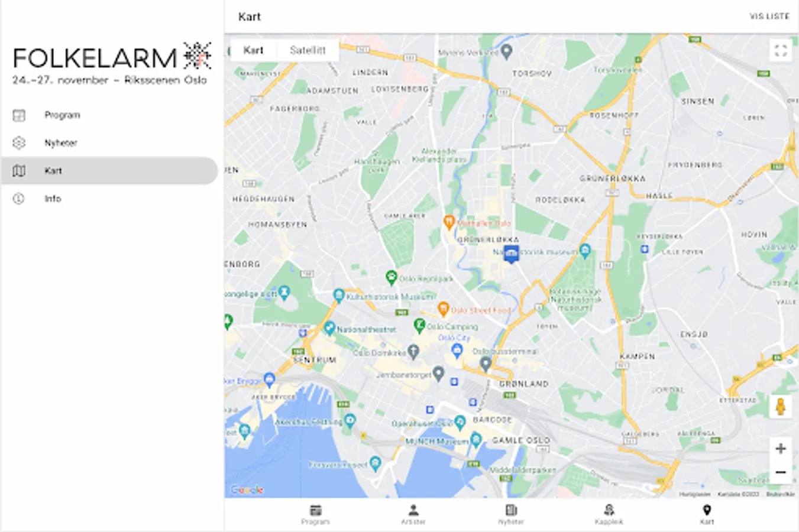Click the RODELØKKA district label

tap(560, 200)
